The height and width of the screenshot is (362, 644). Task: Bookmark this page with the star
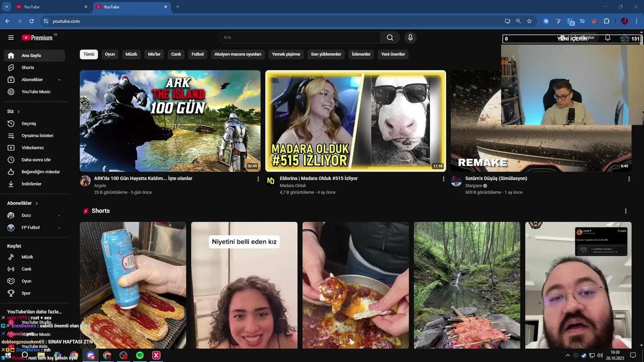point(529,21)
